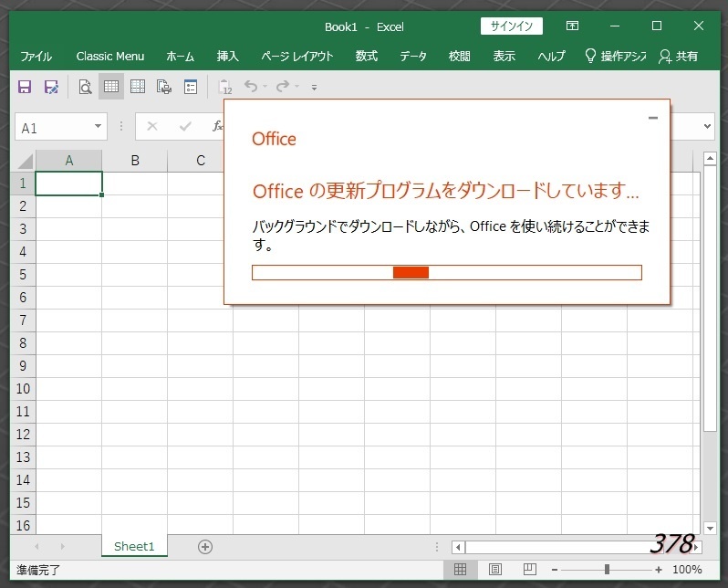Switch to the データ ribbon tab
Screen dimensions: 728x588
413,57
